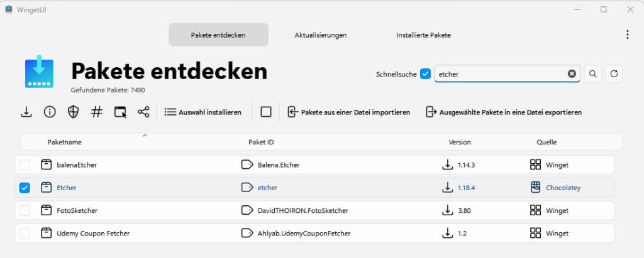Click the Gefundene Pakete: 7490 label

coord(108,90)
